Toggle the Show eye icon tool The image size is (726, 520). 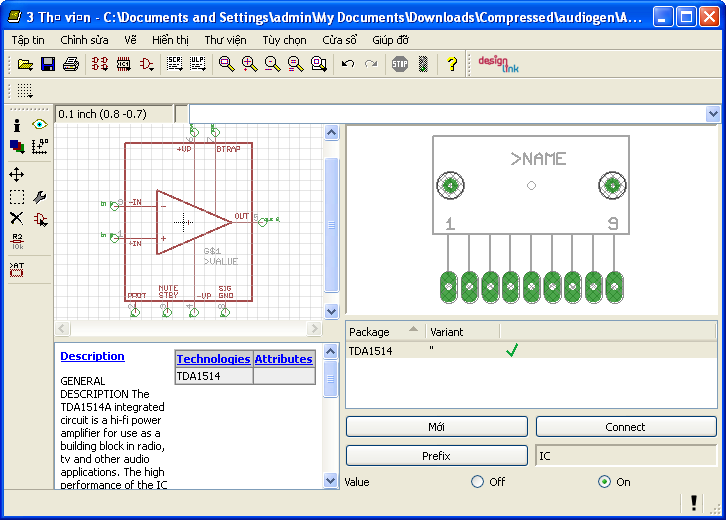[40, 125]
